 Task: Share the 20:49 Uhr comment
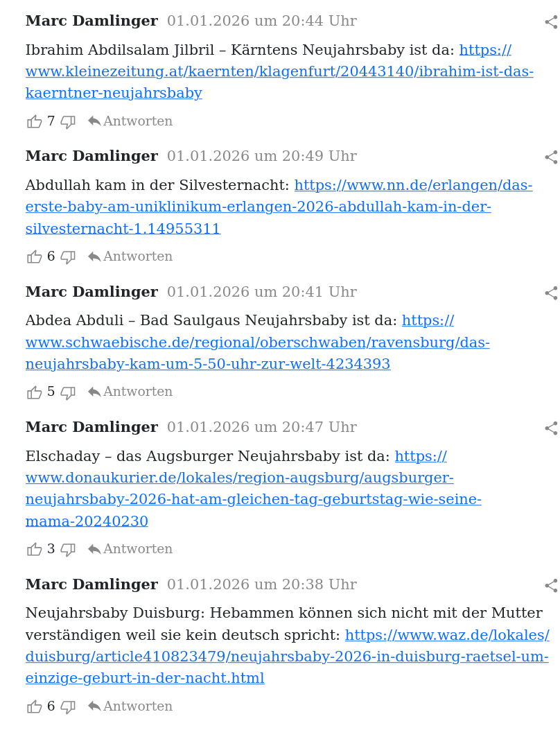[551, 157]
